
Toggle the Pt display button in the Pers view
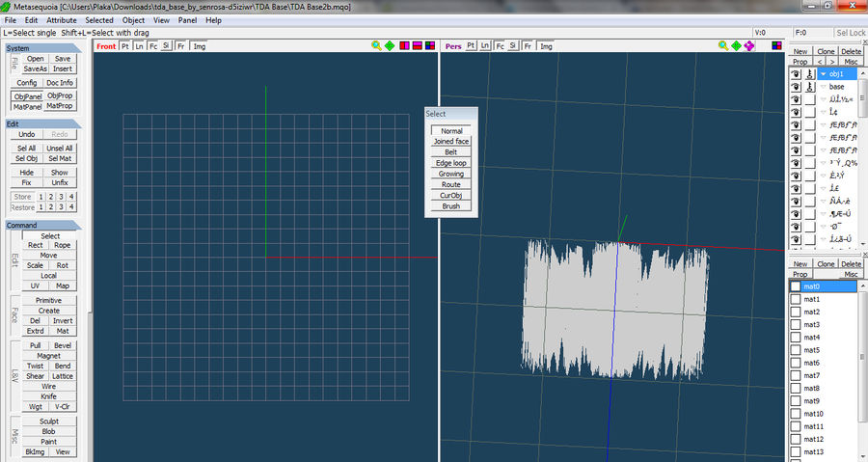pyautogui.click(x=471, y=45)
